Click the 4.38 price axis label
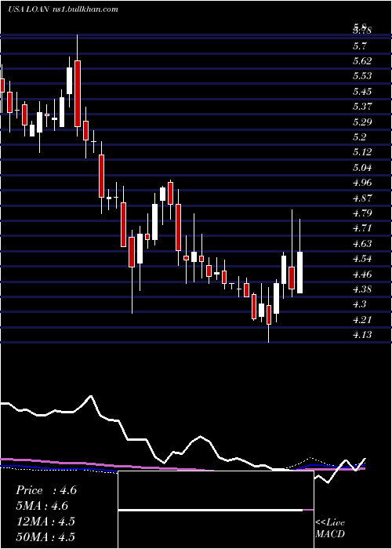 (x=362, y=289)
